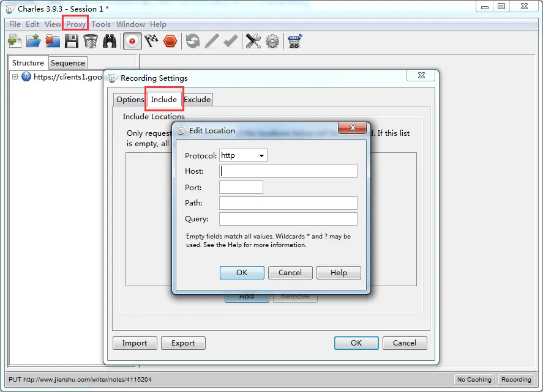Click the Open Session folder icon
This screenshot has width=543, height=392.
(34, 42)
